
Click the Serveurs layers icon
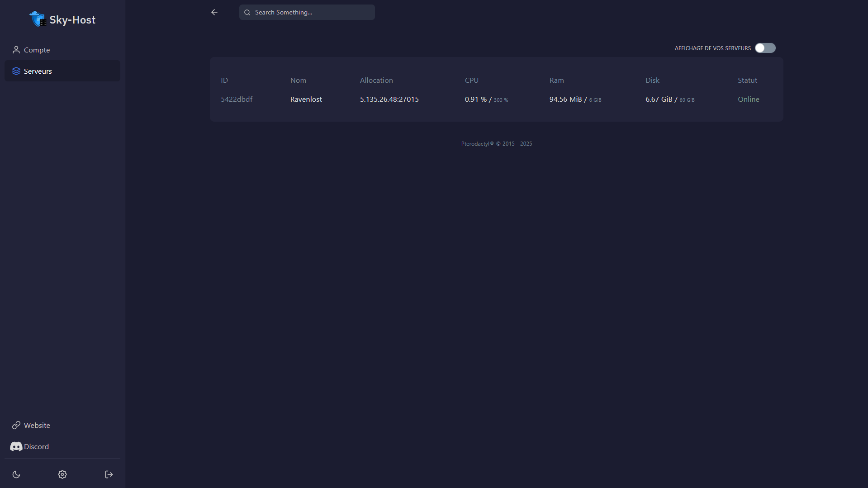[16, 71]
